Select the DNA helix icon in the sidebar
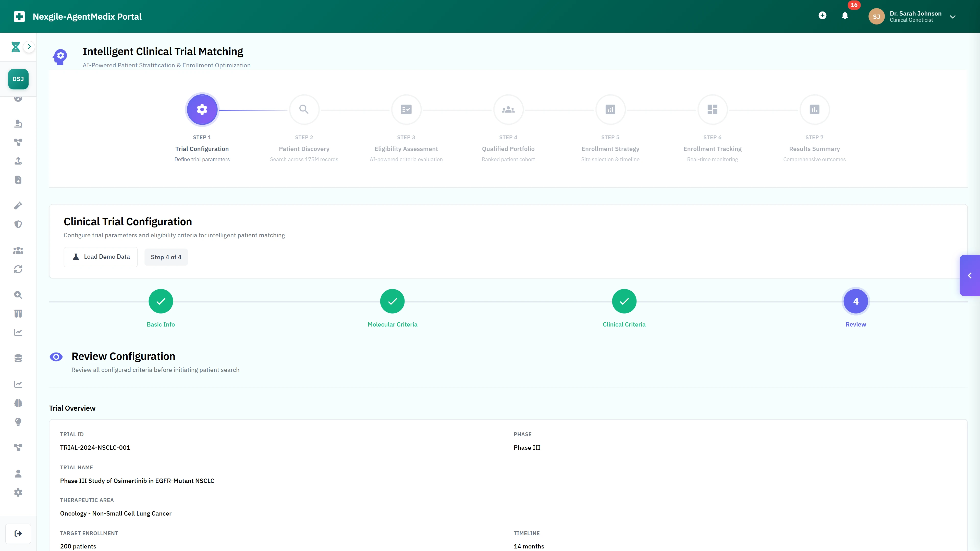Viewport: 980px width, 551px height. click(15, 46)
